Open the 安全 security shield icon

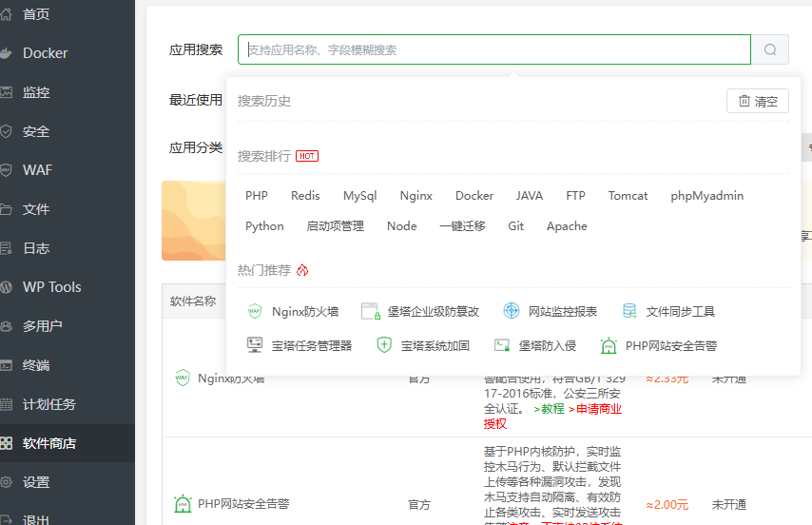[x=6, y=131]
